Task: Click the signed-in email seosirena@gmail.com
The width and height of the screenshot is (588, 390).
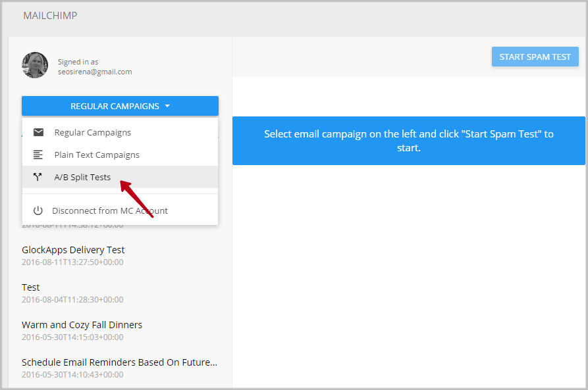Action: pyautogui.click(x=95, y=72)
